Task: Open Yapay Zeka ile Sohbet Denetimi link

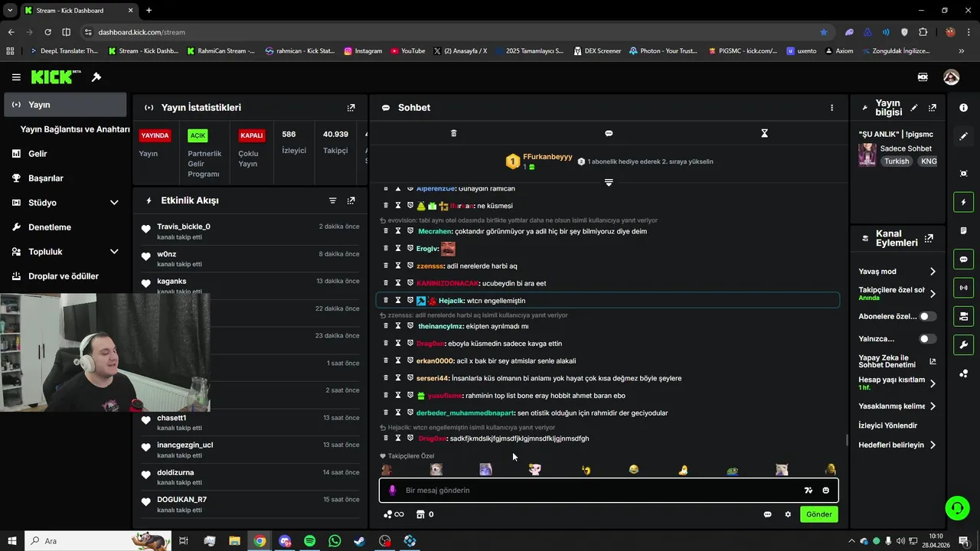Action: 897,361
